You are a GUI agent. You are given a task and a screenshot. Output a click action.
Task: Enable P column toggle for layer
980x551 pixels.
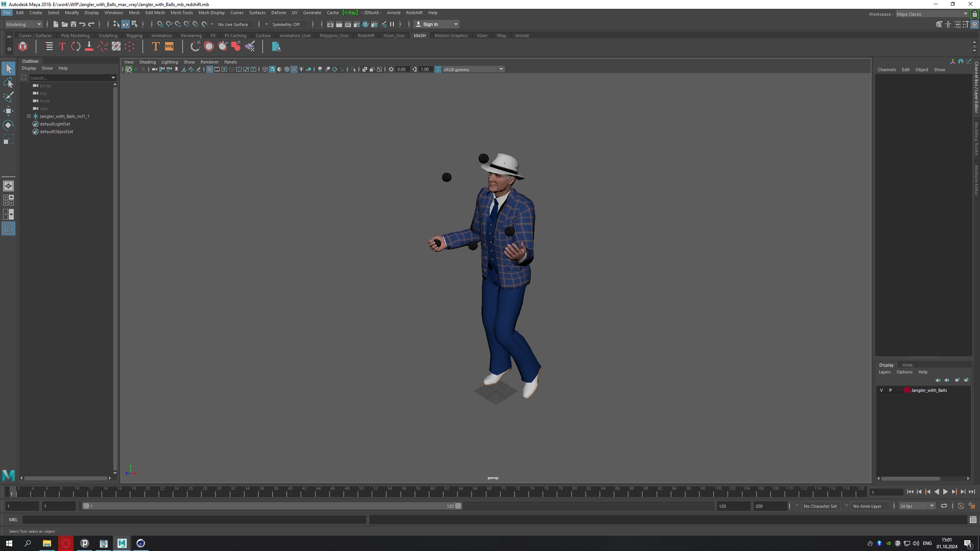pyautogui.click(x=890, y=390)
